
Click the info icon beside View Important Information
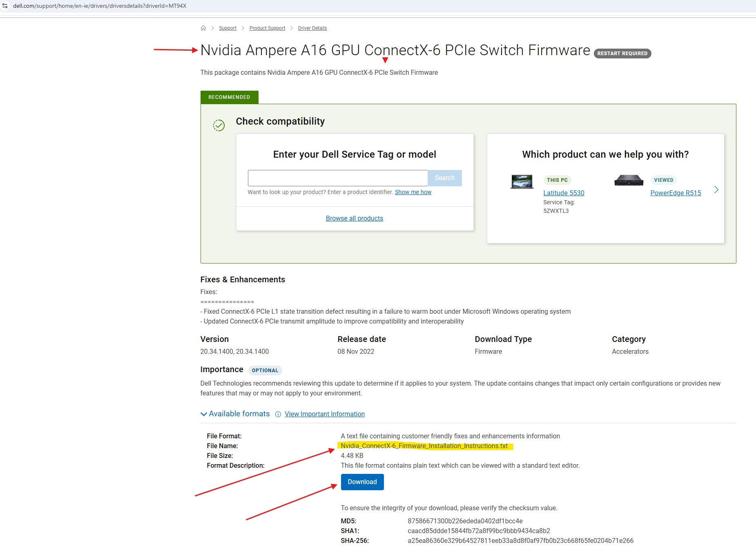click(x=278, y=414)
